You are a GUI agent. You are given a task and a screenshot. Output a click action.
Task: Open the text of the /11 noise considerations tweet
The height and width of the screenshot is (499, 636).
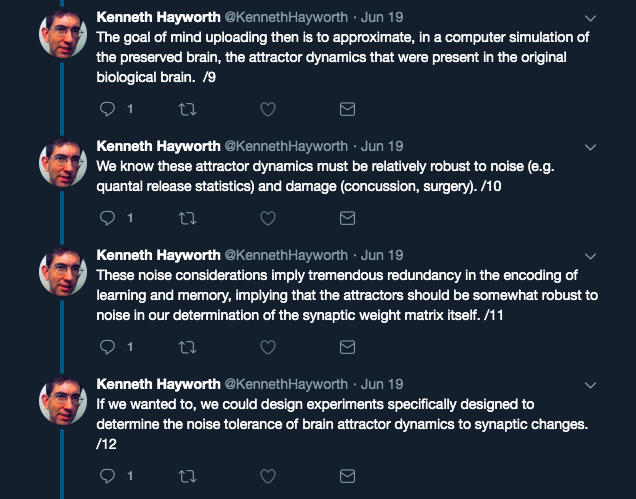pyautogui.click(x=347, y=295)
